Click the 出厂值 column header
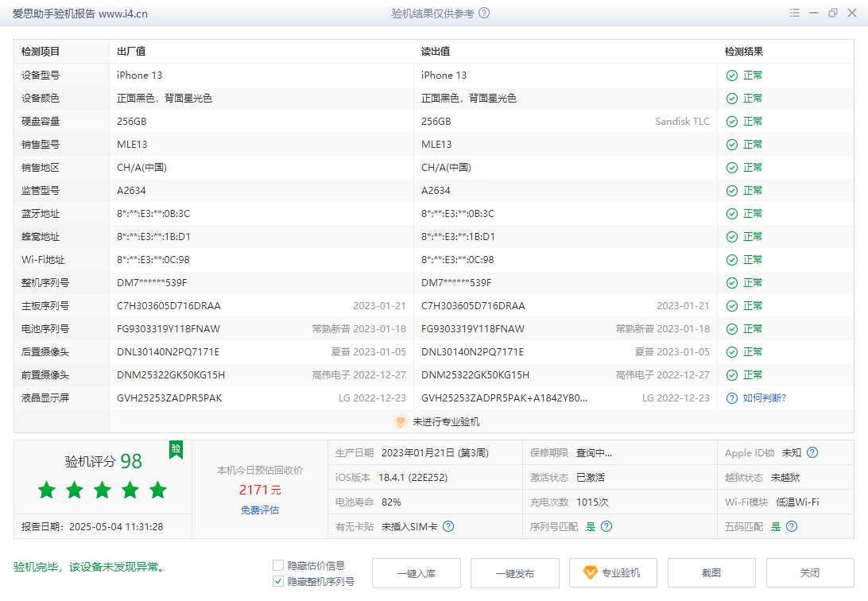This screenshot has width=868, height=601. point(131,52)
